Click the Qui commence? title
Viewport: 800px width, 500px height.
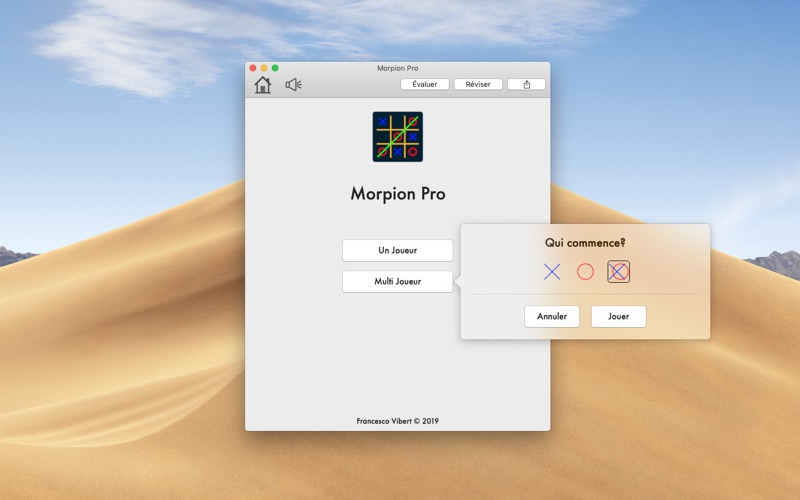(x=585, y=243)
